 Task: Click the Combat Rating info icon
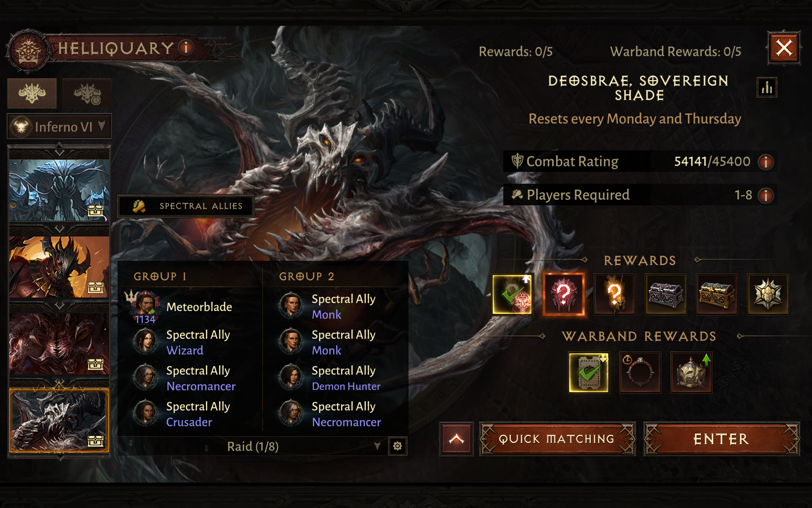[766, 162]
